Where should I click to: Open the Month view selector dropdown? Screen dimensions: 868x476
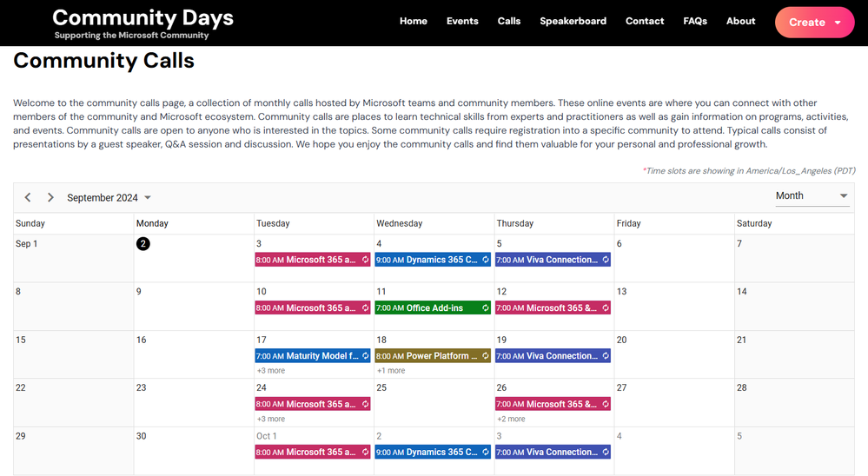(x=812, y=196)
